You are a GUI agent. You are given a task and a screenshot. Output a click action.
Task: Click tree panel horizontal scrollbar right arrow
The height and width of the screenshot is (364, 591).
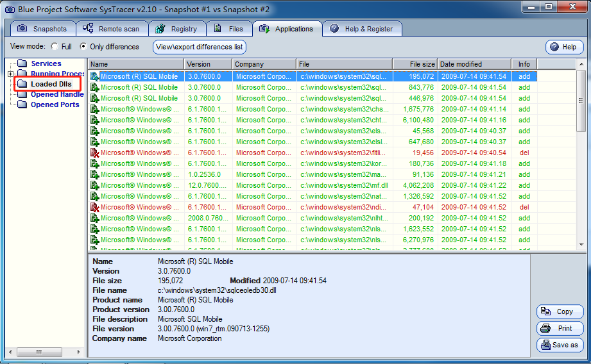coord(78,352)
